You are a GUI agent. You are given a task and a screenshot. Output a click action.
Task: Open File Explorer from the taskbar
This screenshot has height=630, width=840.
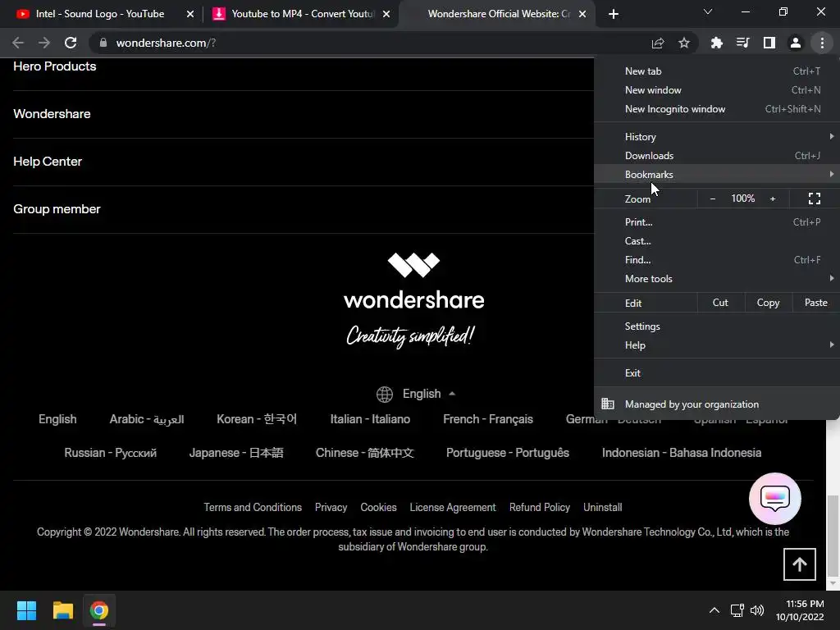(62, 610)
